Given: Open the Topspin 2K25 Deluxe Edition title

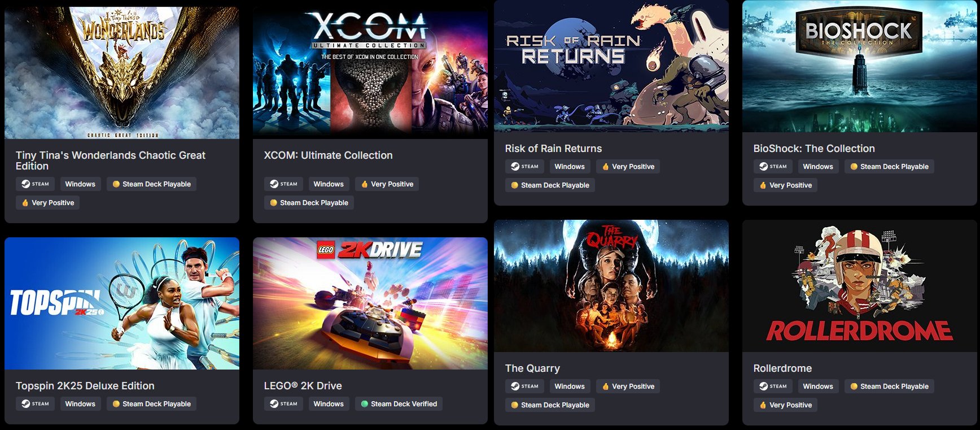Looking at the screenshot, I should pyautogui.click(x=85, y=386).
